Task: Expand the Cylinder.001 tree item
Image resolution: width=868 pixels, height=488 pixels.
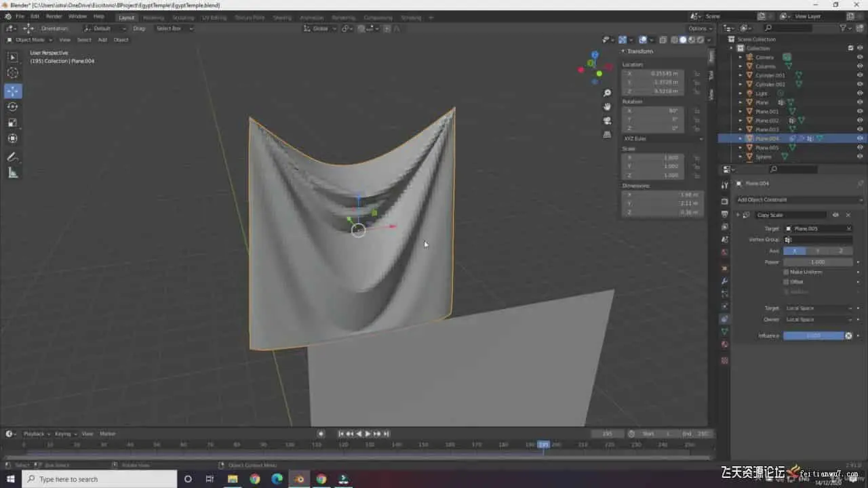Action: click(x=741, y=75)
